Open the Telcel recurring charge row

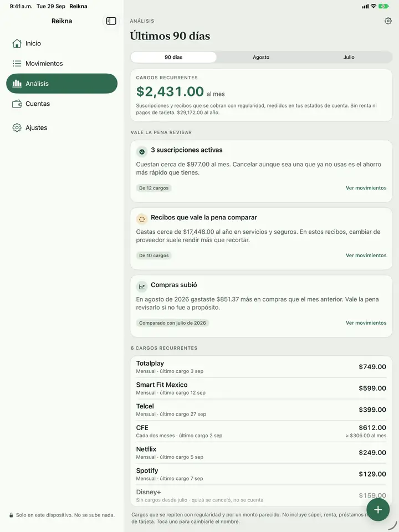coord(261,410)
